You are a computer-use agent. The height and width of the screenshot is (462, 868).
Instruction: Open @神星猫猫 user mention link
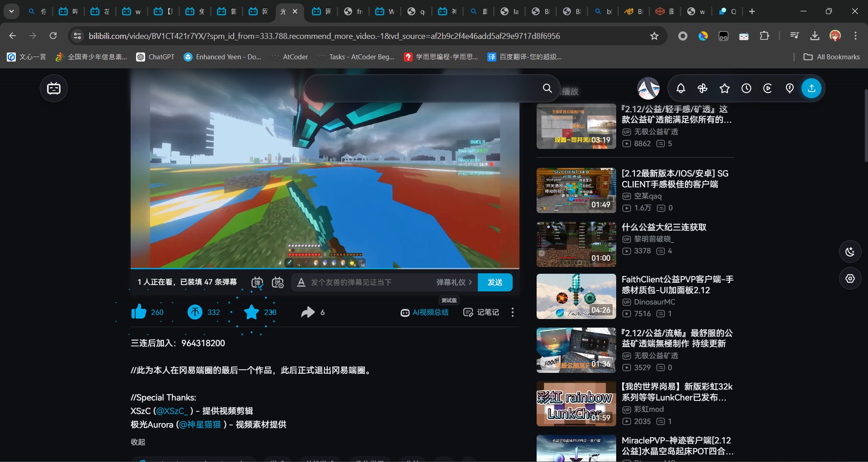pyautogui.click(x=200, y=424)
